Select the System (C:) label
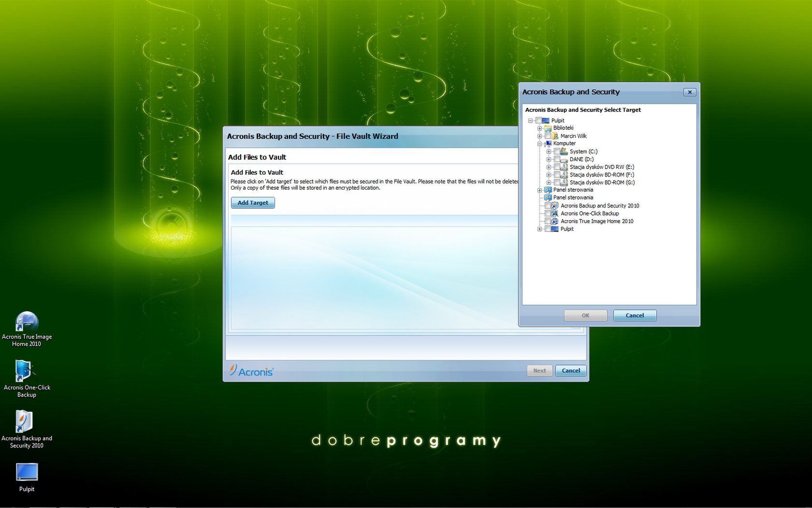812x508 pixels. [583, 151]
